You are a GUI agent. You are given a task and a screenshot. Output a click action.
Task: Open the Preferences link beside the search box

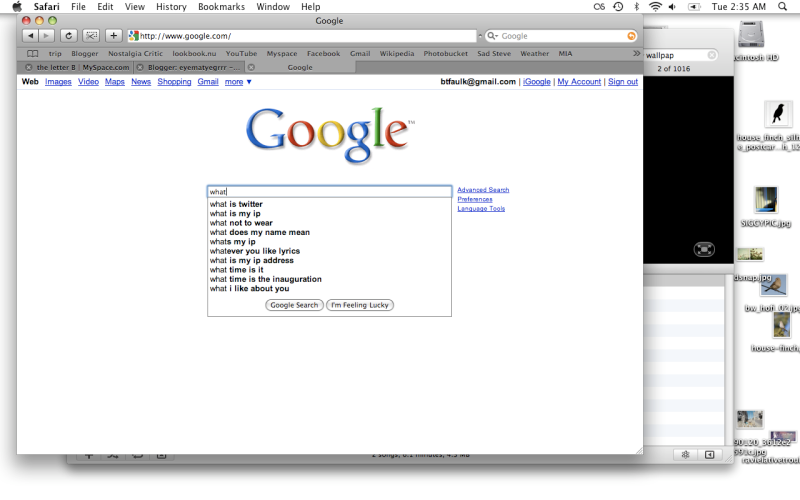(x=475, y=199)
